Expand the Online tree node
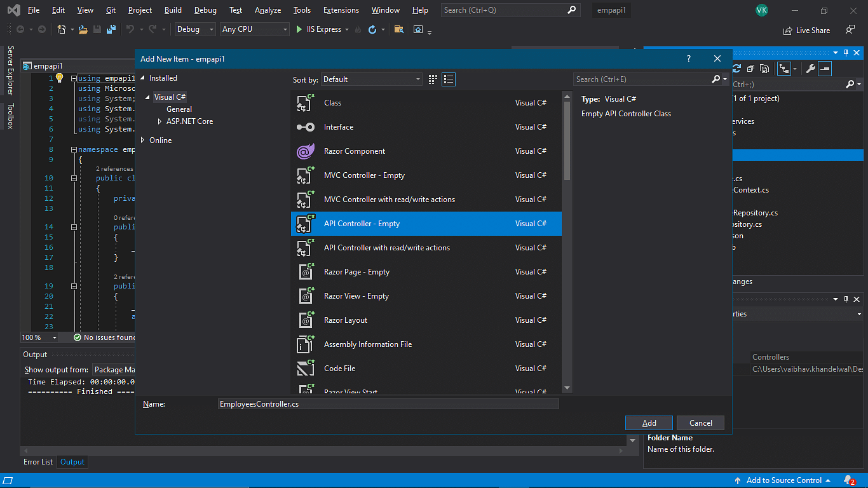This screenshot has height=488, width=868. tap(143, 140)
